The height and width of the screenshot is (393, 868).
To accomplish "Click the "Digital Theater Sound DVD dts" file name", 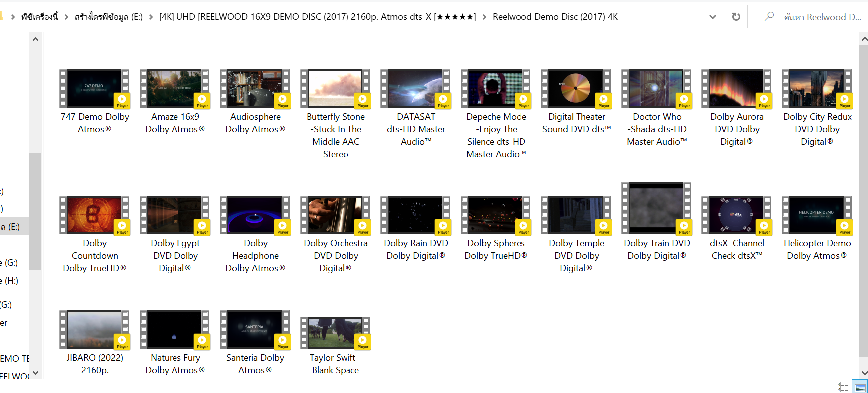I will (x=576, y=123).
